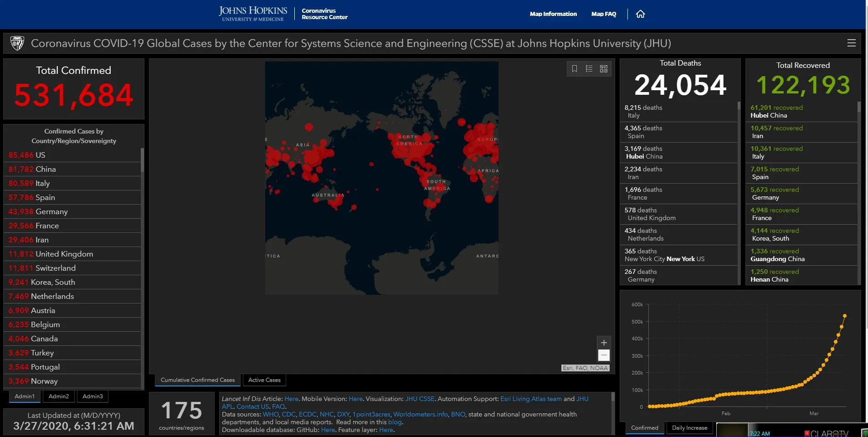Open the 1point3acres link
Screen dimensions: 868x437
pyautogui.click(x=371, y=414)
